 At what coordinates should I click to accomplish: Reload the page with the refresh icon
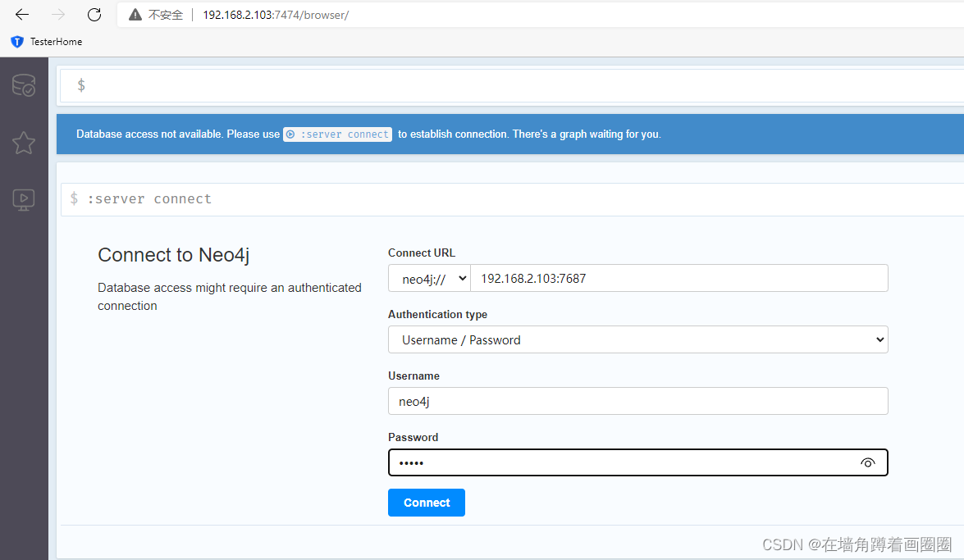[94, 14]
